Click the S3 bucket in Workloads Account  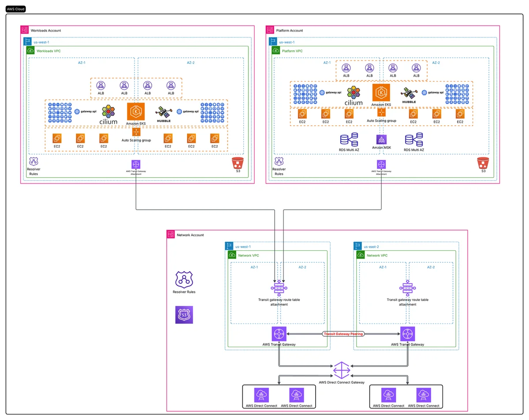238,164
